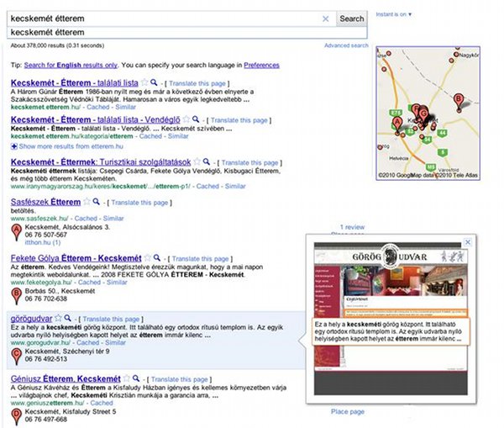Image resolution: width=504 pixels, height=428 pixels.
Task: Close the Görög Udvar preview popup
Action: 468,242
